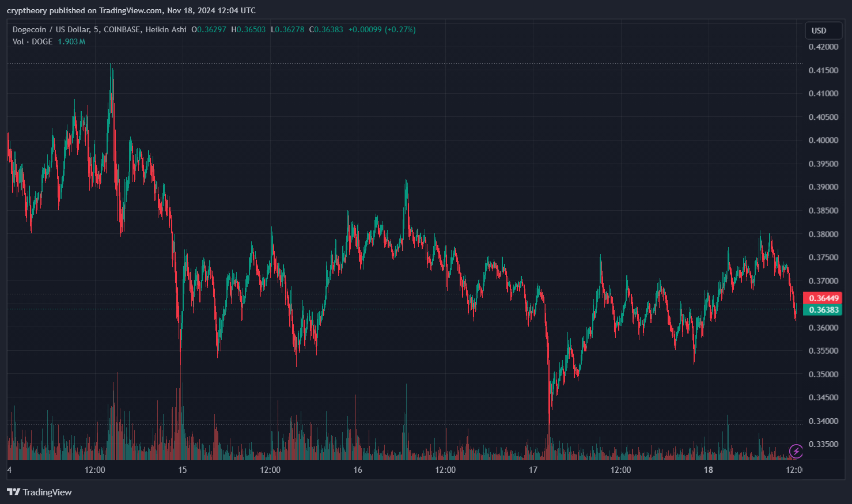Click the Vol · DOGE indicator label
This screenshot has height=504, width=852.
click(x=33, y=41)
